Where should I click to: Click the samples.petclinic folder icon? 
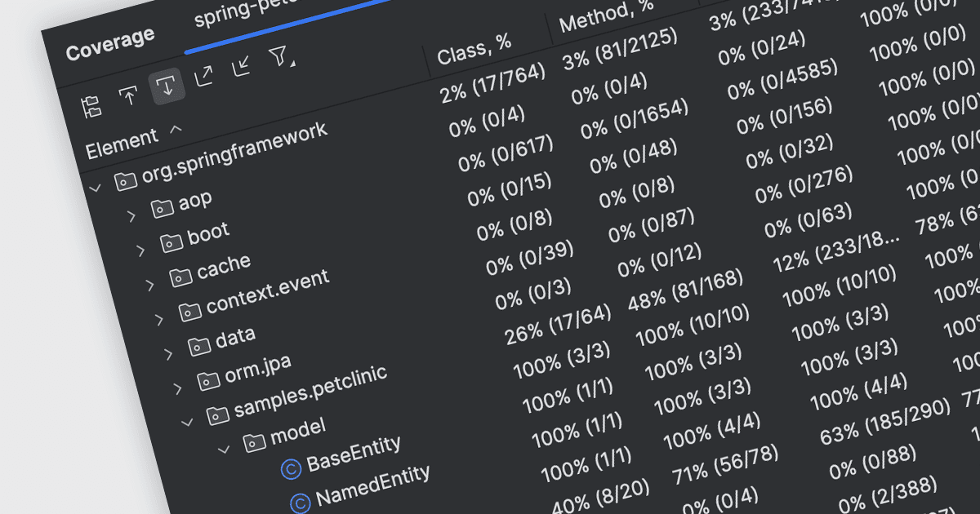pos(217,416)
